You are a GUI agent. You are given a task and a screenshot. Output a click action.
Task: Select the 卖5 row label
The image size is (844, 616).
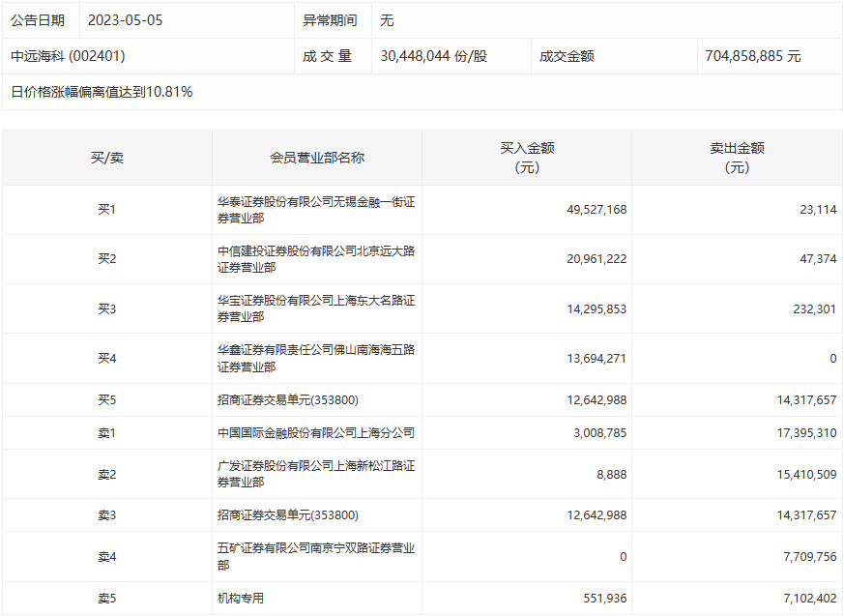(107, 599)
